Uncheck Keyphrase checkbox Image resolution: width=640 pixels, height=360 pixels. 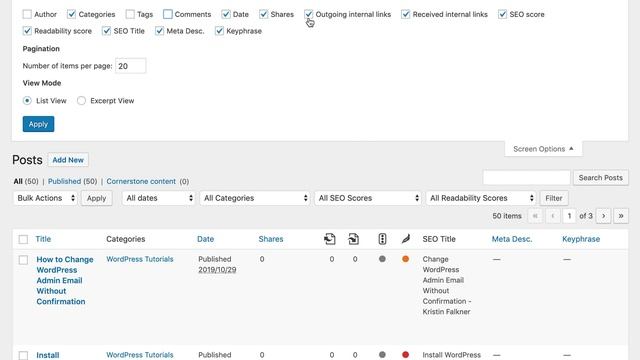click(x=219, y=31)
